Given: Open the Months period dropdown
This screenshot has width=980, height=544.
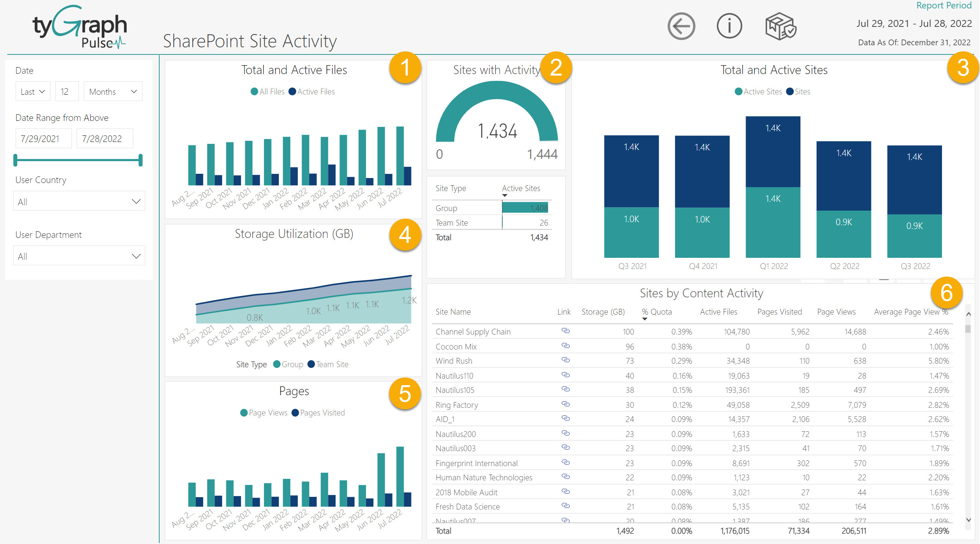Looking at the screenshot, I should click(113, 92).
